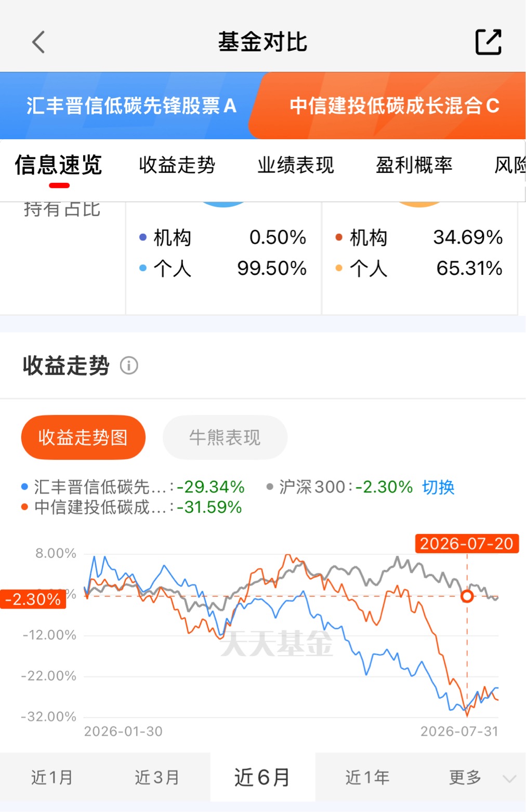
Task: Tap the info icon beside 收益走势
Action: (x=129, y=366)
